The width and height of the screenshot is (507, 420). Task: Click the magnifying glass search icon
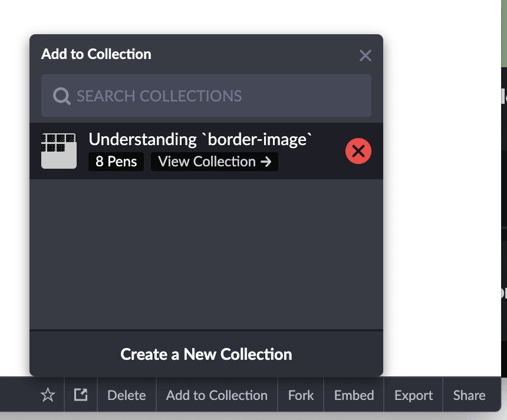(x=61, y=96)
